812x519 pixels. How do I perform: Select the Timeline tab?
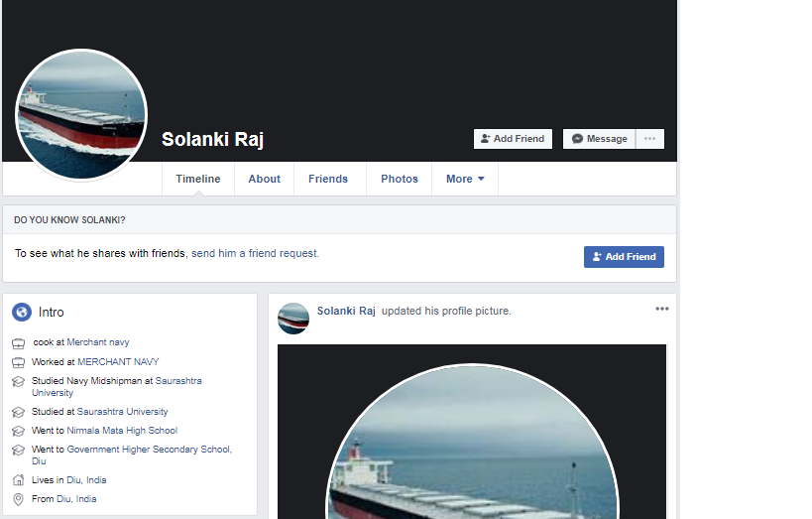point(198,180)
